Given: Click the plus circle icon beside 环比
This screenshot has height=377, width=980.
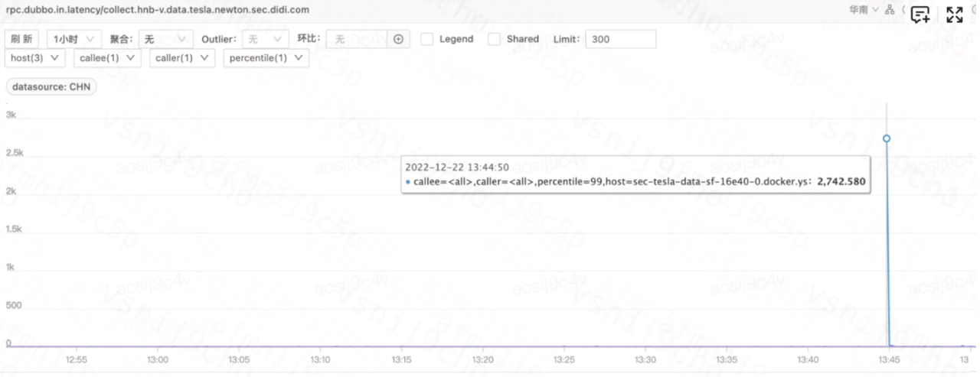Looking at the screenshot, I should tap(398, 39).
